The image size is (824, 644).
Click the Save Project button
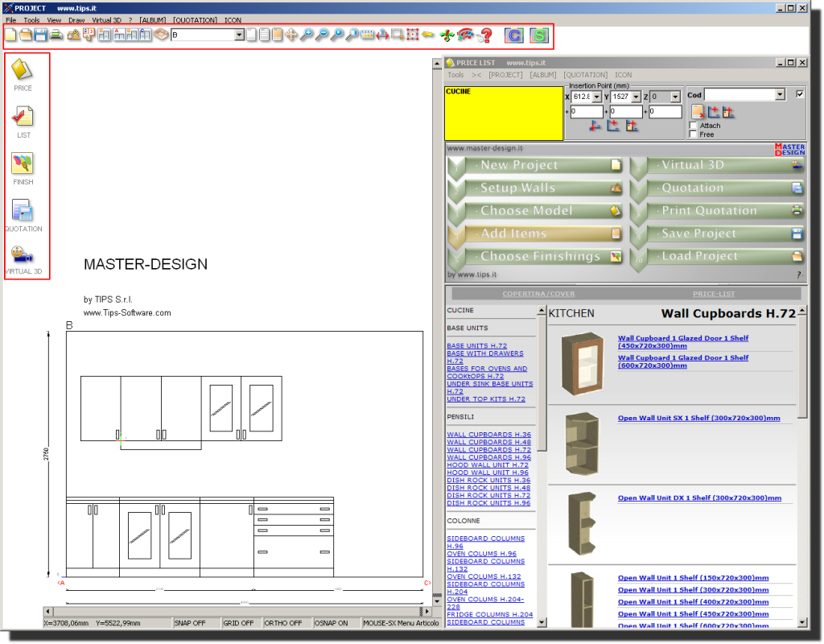click(x=717, y=233)
